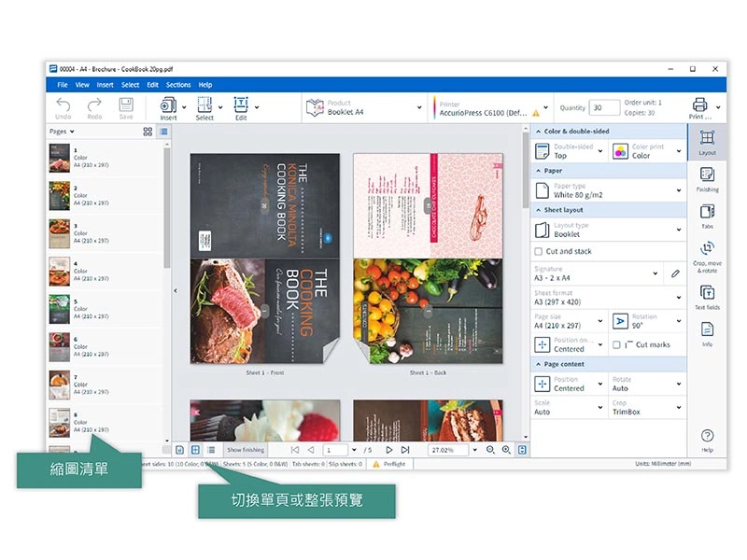Collapse the Sheet layout section
The width and height of the screenshot is (747, 560).
click(x=537, y=210)
